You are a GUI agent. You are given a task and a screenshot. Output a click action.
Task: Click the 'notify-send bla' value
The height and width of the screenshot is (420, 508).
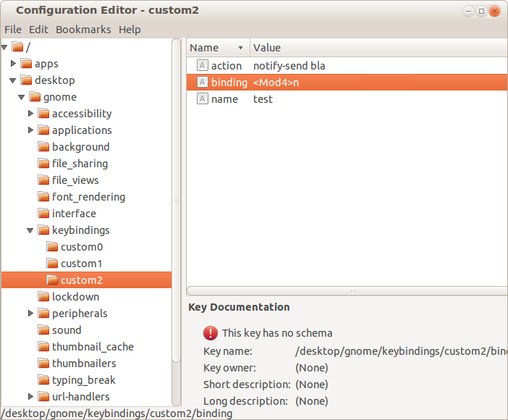289,66
